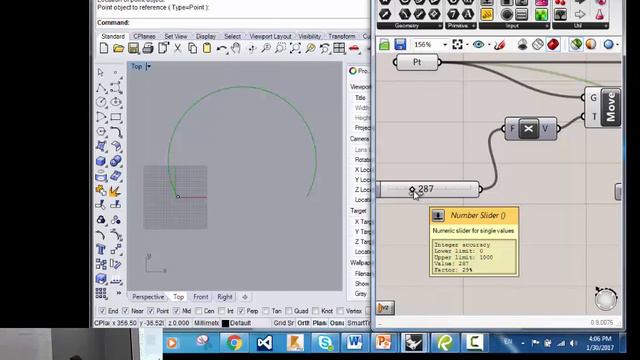Screen dimensions: 640x360
Task: Click the Undo arrow icon
Action: coord(221,49)
